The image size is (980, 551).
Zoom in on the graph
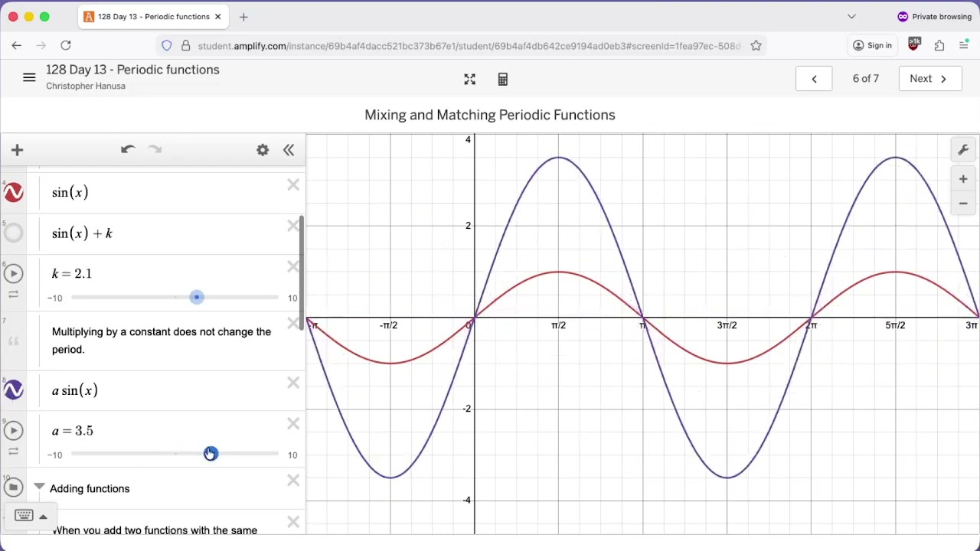click(x=963, y=179)
